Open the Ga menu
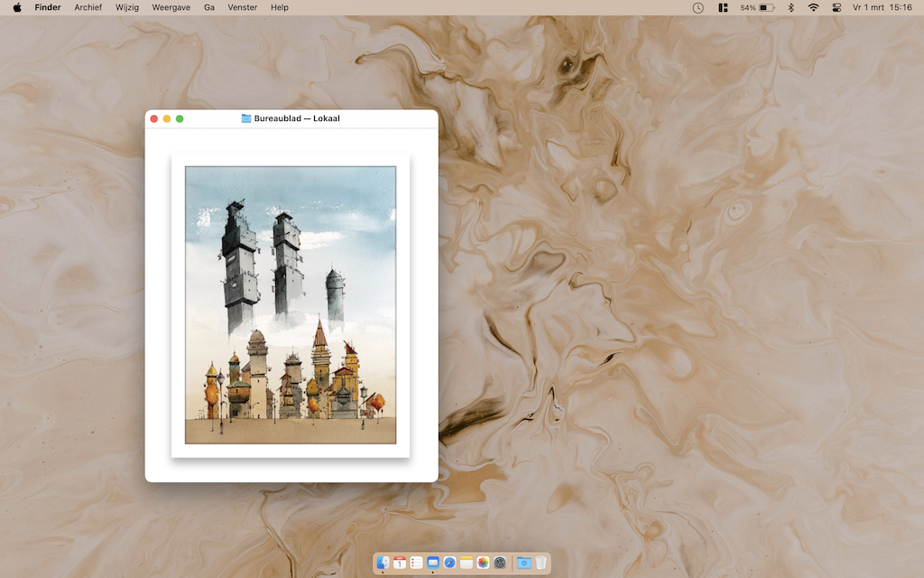Image resolution: width=924 pixels, height=578 pixels. click(209, 7)
